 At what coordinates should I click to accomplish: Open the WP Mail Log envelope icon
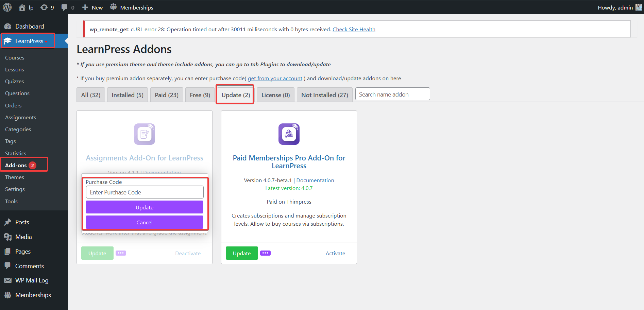(7, 280)
